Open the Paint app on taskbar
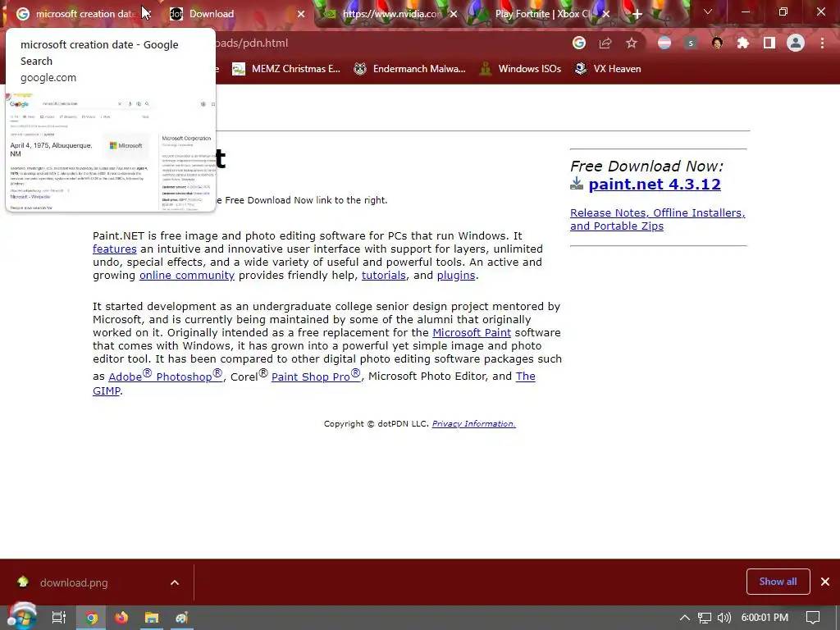The height and width of the screenshot is (630, 840). (181, 618)
